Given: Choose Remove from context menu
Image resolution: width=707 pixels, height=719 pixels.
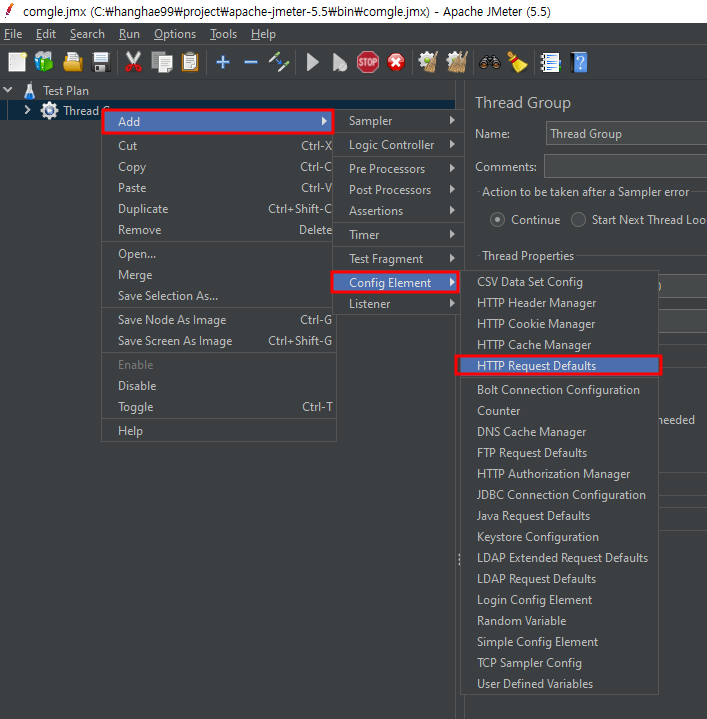Looking at the screenshot, I should coord(219,230).
